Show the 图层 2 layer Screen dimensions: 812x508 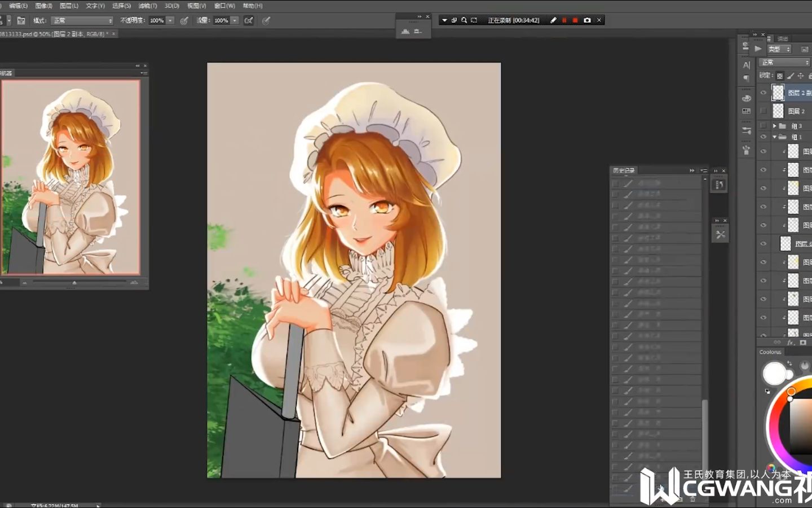click(764, 111)
